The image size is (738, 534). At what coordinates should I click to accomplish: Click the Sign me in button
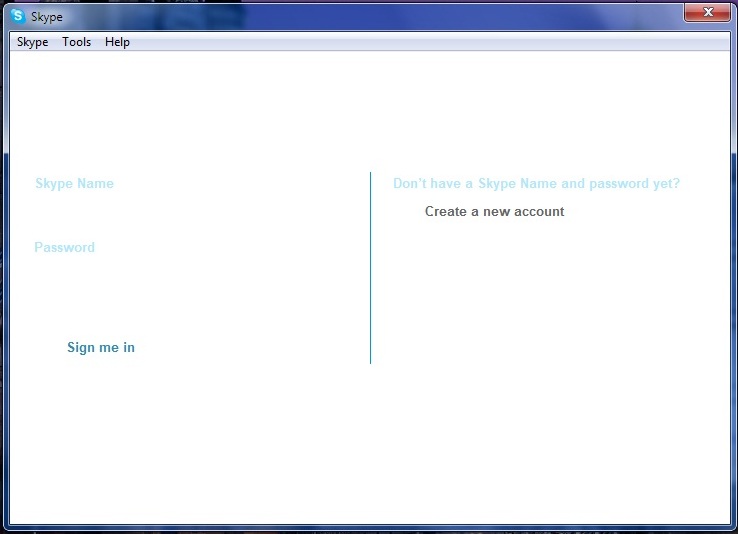(x=101, y=347)
